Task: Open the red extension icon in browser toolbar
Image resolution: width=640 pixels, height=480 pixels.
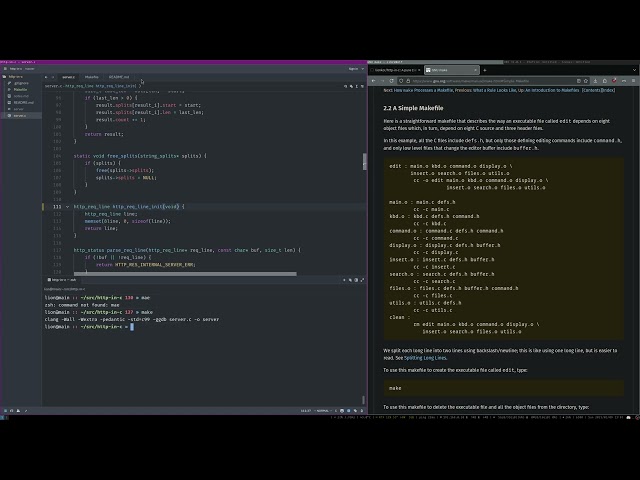Action: (614, 81)
